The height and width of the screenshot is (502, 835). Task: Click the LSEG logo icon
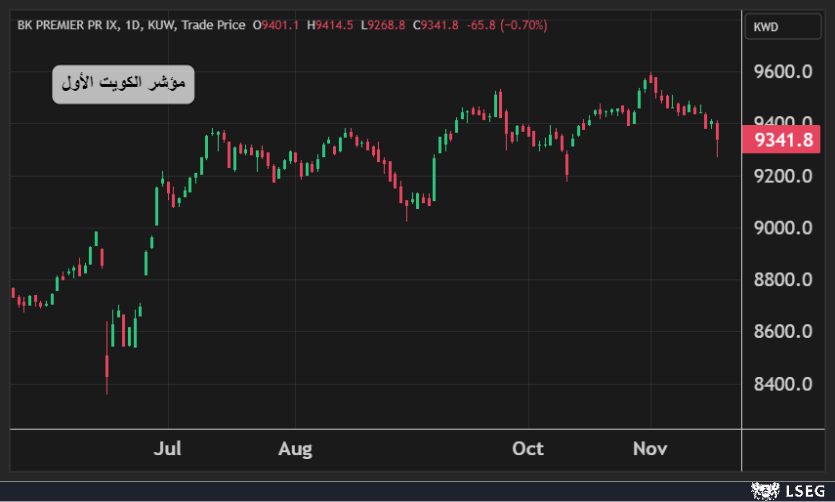[x=765, y=490]
